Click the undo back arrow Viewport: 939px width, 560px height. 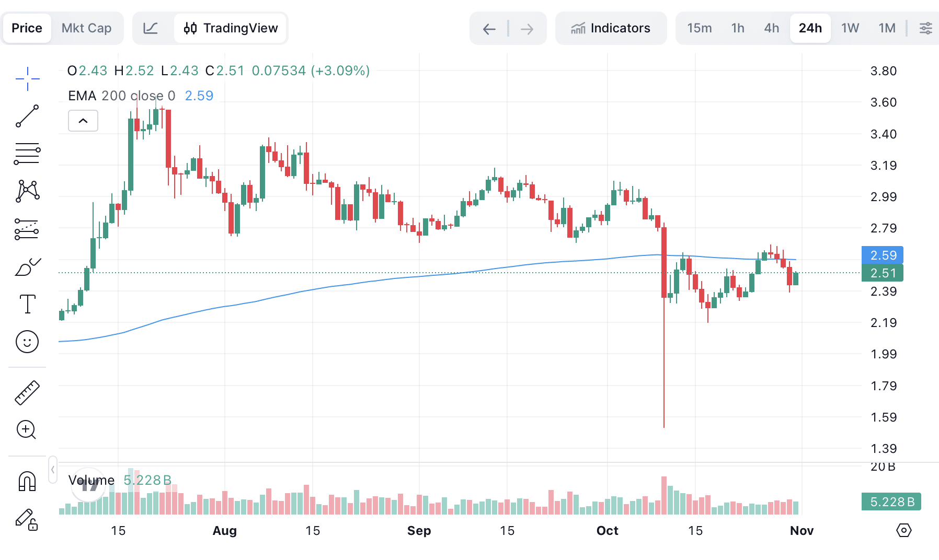tap(489, 29)
